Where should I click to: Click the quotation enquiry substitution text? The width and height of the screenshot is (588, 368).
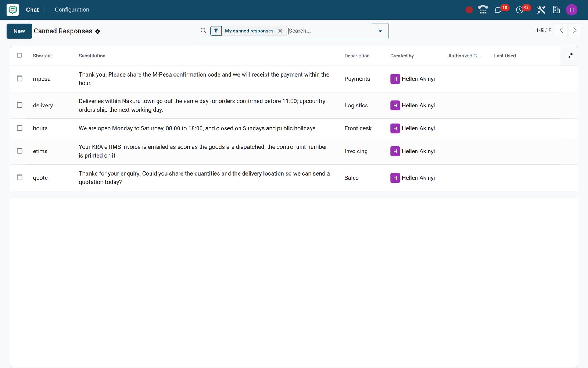204,178
